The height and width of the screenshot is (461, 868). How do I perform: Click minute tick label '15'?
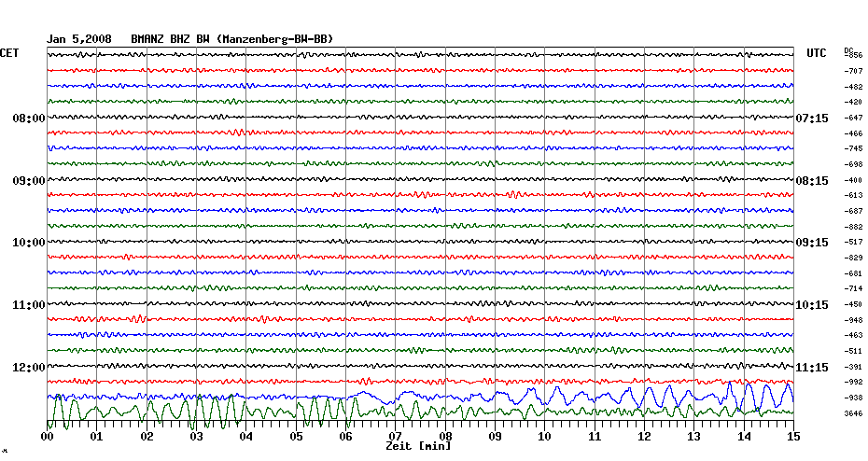(794, 437)
